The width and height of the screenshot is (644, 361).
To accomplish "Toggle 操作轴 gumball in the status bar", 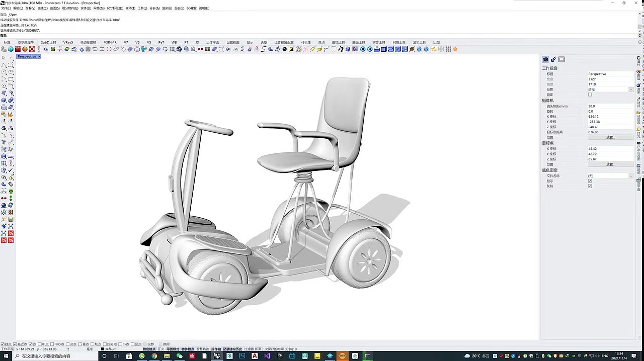I will click(216, 349).
